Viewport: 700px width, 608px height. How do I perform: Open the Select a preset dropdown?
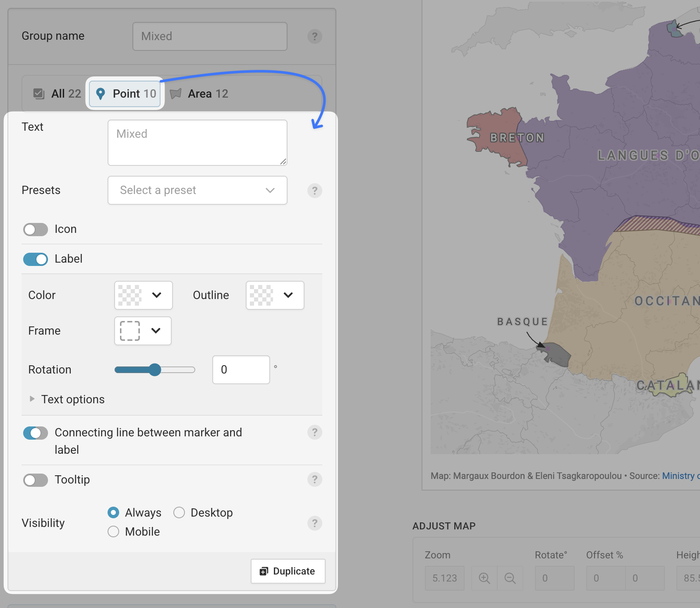click(x=197, y=190)
